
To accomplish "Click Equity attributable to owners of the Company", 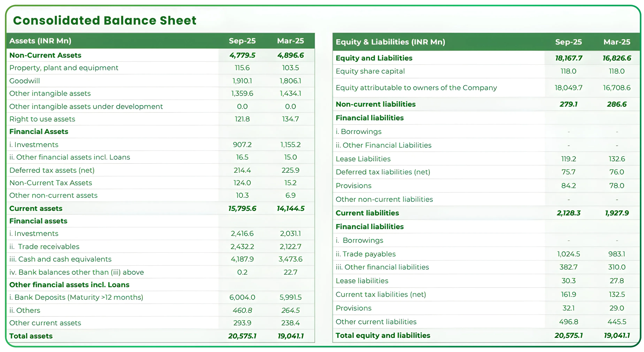I will pos(416,88).
